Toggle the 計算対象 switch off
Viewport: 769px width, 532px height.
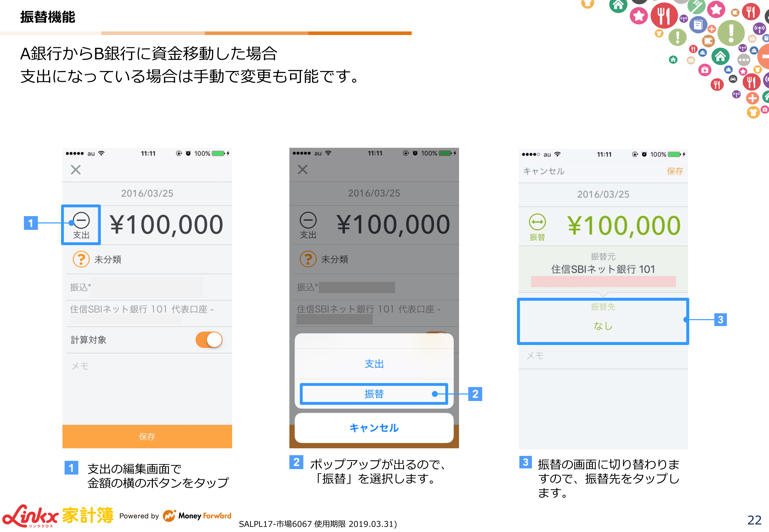(209, 340)
